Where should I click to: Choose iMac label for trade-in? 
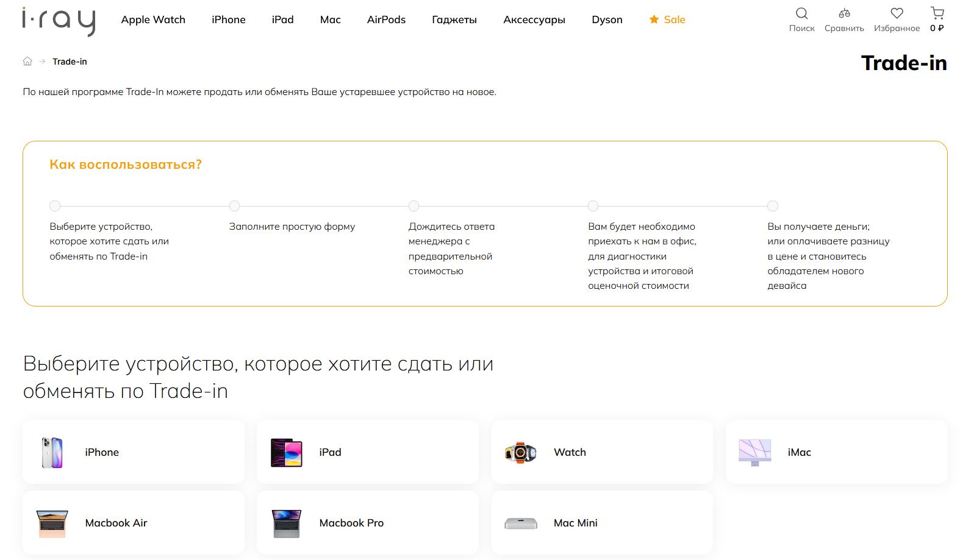pyautogui.click(x=799, y=452)
